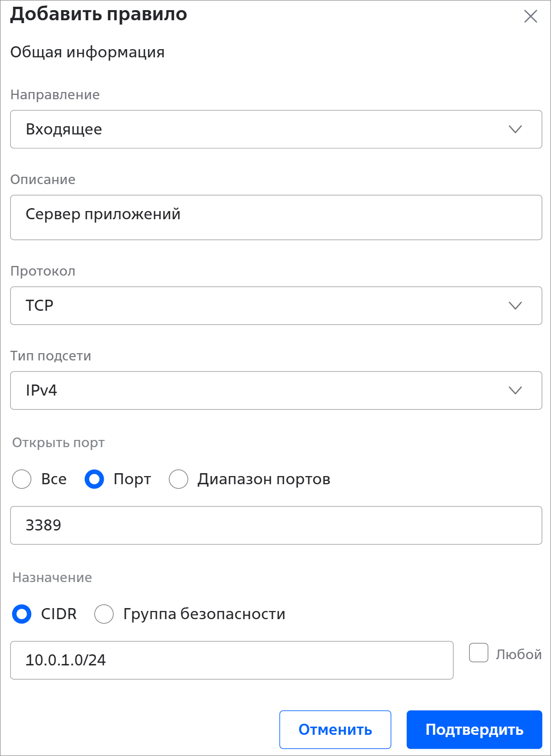
Task: Switch to the Группа безопасности radio option
Action: (104, 614)
